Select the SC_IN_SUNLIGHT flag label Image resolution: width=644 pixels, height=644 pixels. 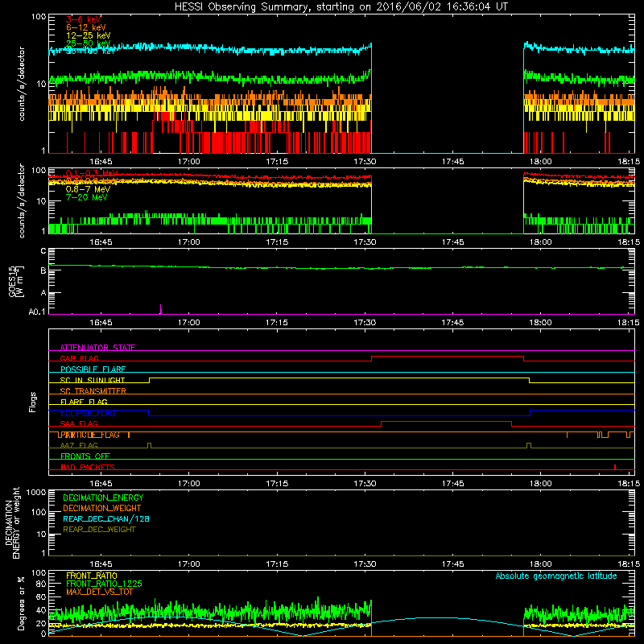point(93,380)
